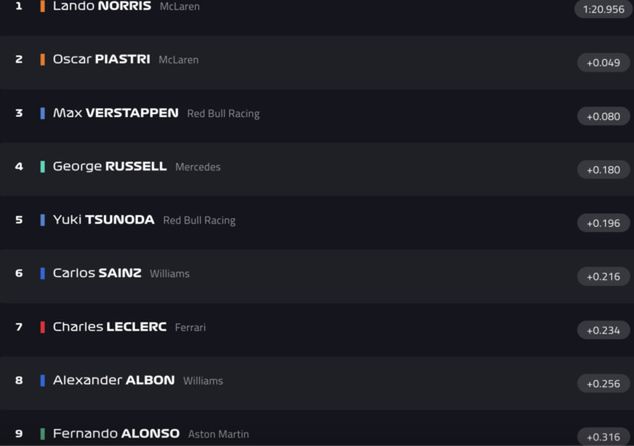The width and height of the screenshot is (634, 446).
Task: Open Alexander Albon's entry
Action: click(x=113, y=380)
